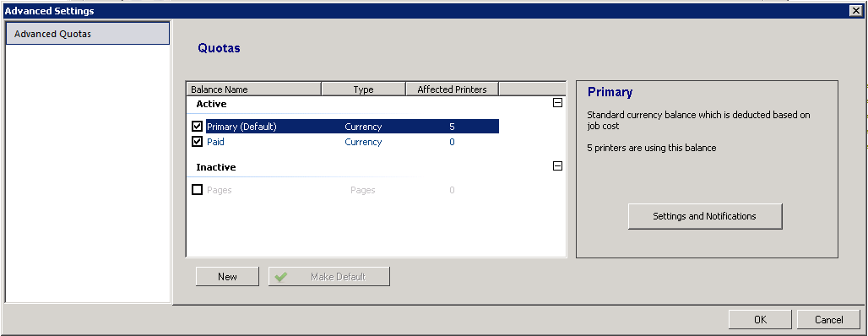This screenshot has height=336, width=868.
Task: Select Advanced Quotas in the left panel
Action: point(88,34)
